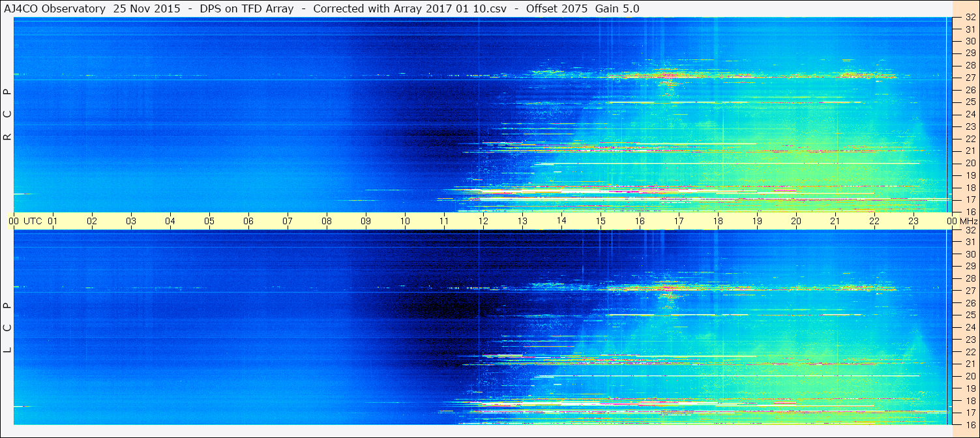
Task: Select hour '22' on the time axis
Action: click(x=874, y=221)
